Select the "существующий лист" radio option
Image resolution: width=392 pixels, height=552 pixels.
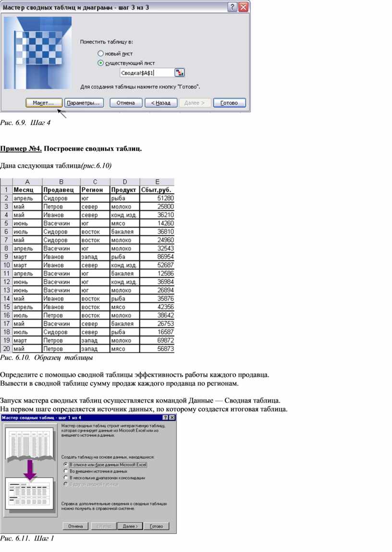[x=100, y=63]
